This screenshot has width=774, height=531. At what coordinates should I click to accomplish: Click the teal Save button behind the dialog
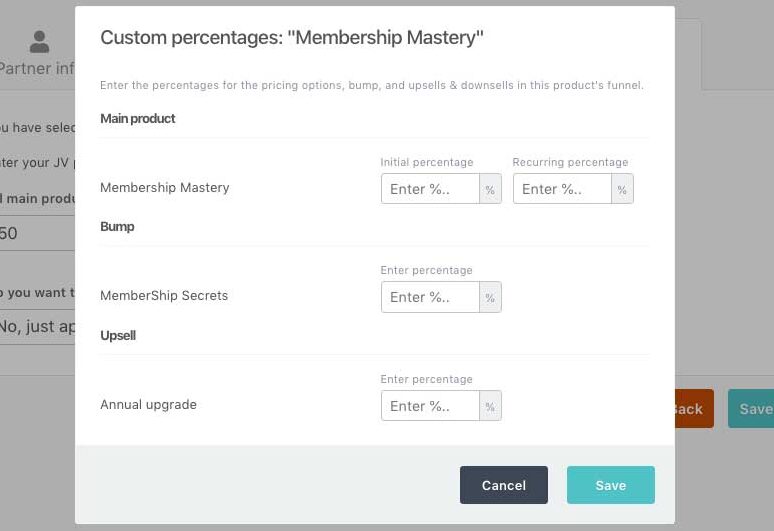[751, 409]
